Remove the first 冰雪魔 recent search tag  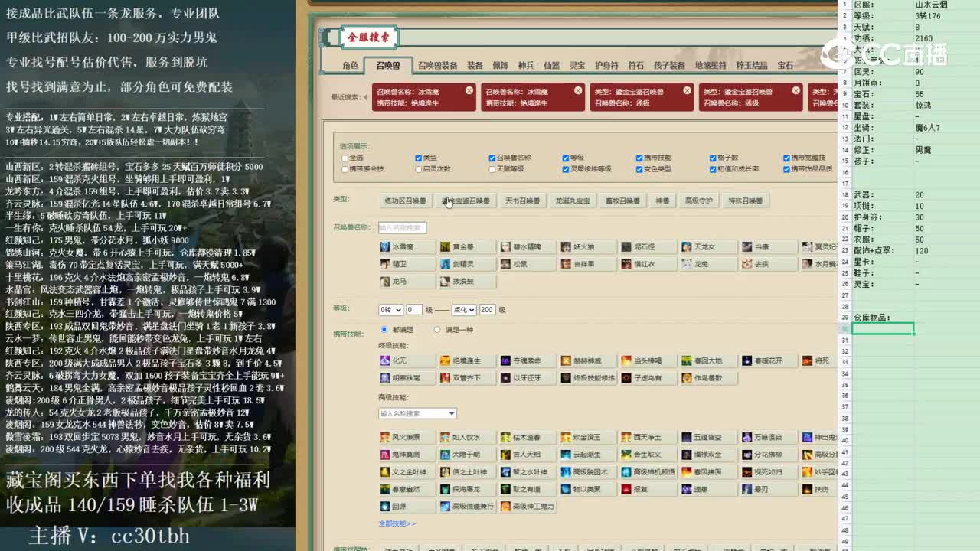tap(469, 90)
